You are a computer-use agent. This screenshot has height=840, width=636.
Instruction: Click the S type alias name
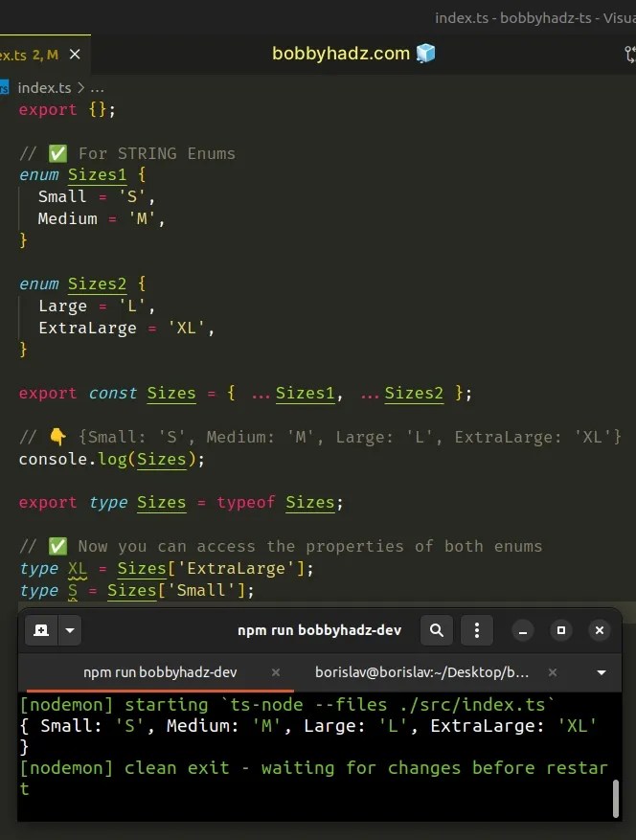pos(73,590)
